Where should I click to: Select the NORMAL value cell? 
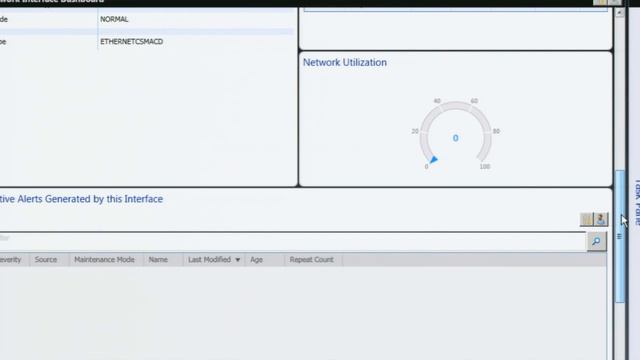click(114, 19)
